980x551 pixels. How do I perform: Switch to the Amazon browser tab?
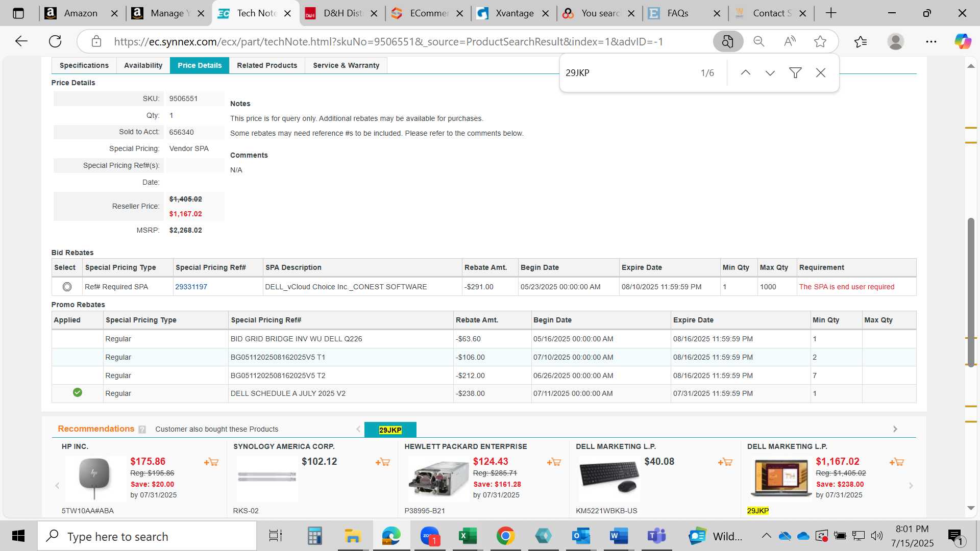click(x=82, y=13)
